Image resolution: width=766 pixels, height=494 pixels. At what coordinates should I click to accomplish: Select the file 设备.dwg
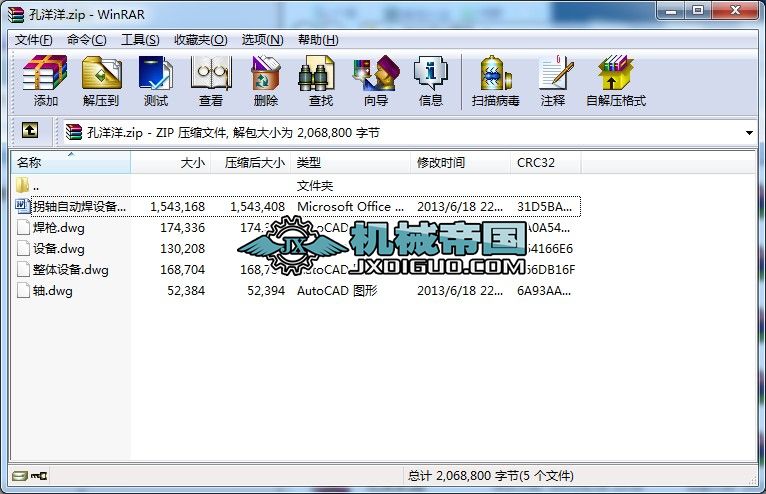[59, 248]
